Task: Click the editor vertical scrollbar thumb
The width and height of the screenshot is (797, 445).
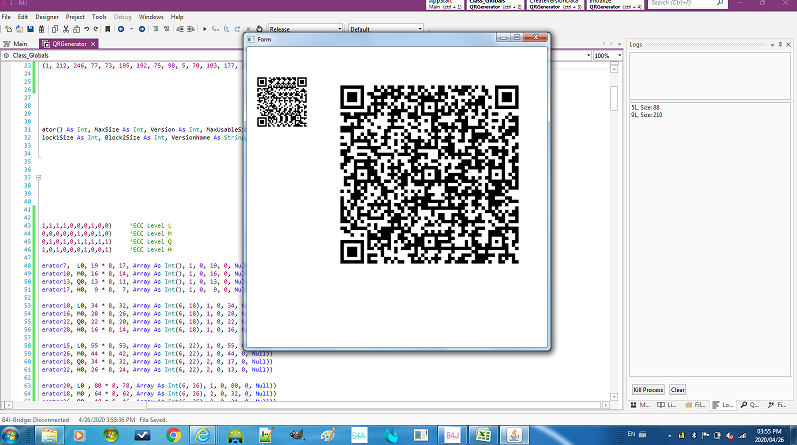Action: point(614,98)
